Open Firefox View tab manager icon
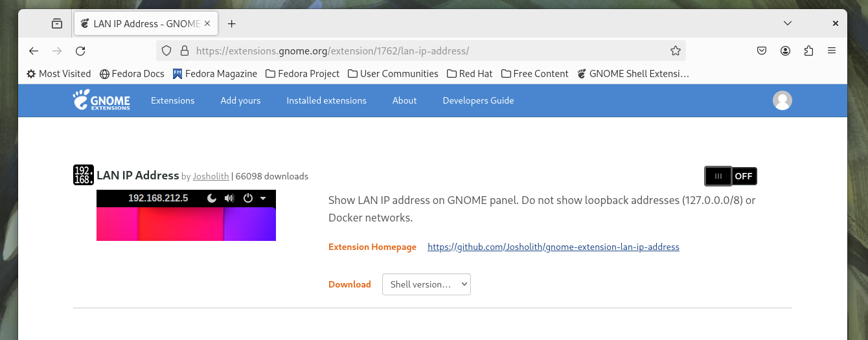Viewport: 868px width, 340px height. (x=57, y=23)
